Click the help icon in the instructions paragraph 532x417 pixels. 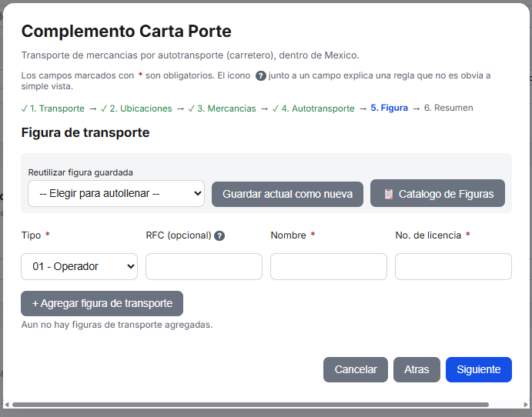coord(260,75)
